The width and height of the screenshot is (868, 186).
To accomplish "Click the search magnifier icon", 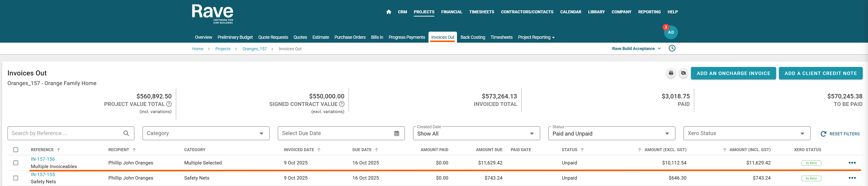I will [x=126, y=133].
